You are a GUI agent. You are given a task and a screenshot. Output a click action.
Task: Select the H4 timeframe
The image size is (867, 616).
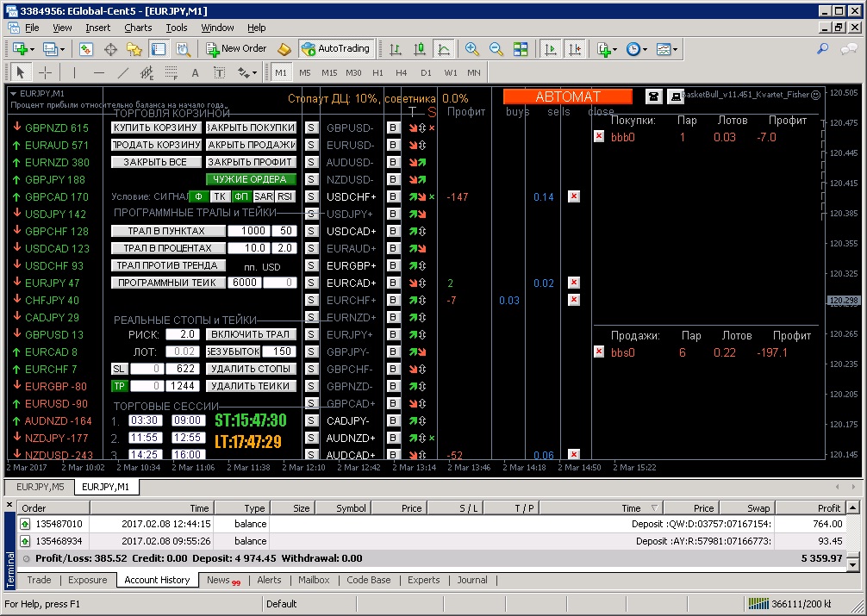coord(402,73)
